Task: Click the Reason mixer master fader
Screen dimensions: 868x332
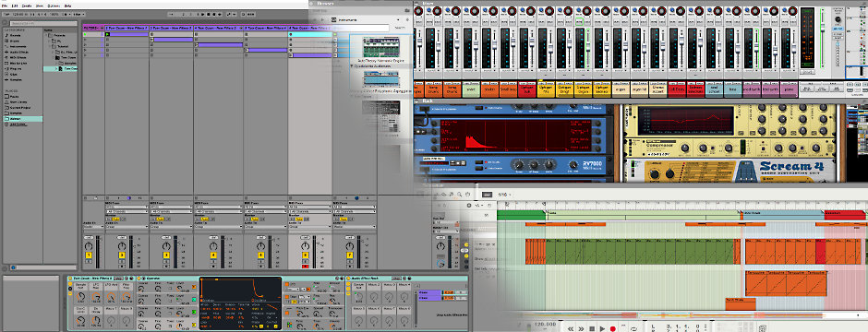Action: click(823, 28)
